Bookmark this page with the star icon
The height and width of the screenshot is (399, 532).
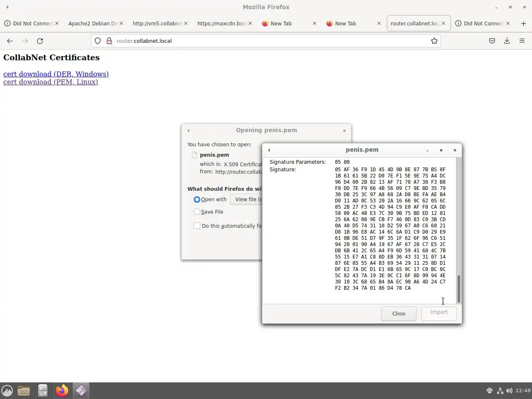(x=434, y=41)
